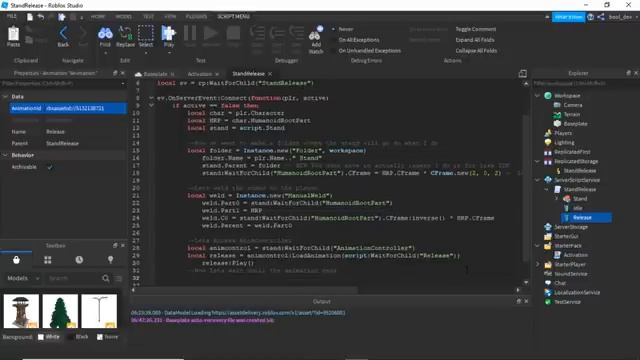Switch to the MODEL ribbon tab
The height and width of the screenshot is (360, 640).
[124, 17]
